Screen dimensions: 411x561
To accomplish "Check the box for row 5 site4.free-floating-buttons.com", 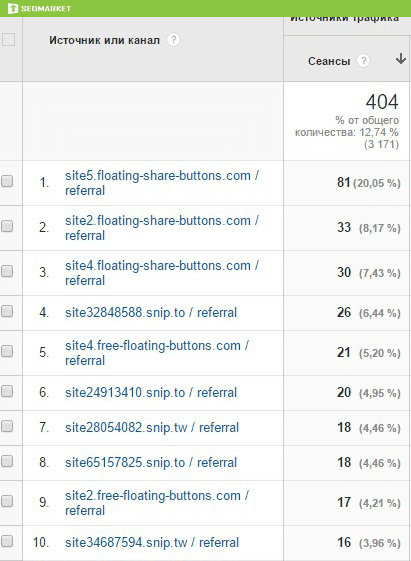I will pyautogui.click(x=7, y=351).
